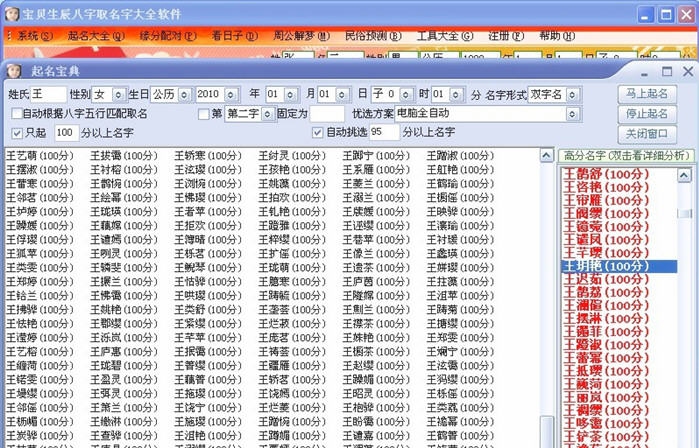Click the 关闭窗口 button
Viewport: 699px width, 448px height.
click(648, 134)
